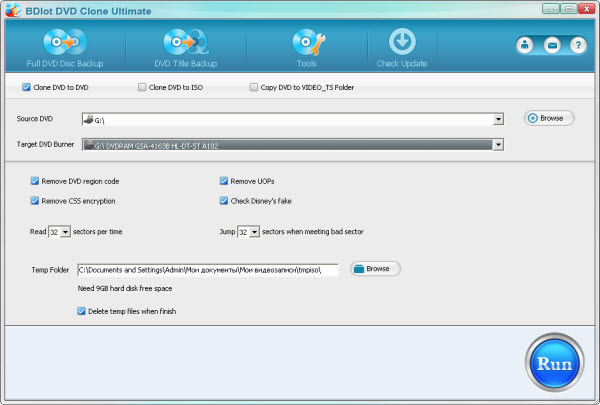Click the Temp Folder path field
This screenshot has height=405, width=600.
point(207,269)
